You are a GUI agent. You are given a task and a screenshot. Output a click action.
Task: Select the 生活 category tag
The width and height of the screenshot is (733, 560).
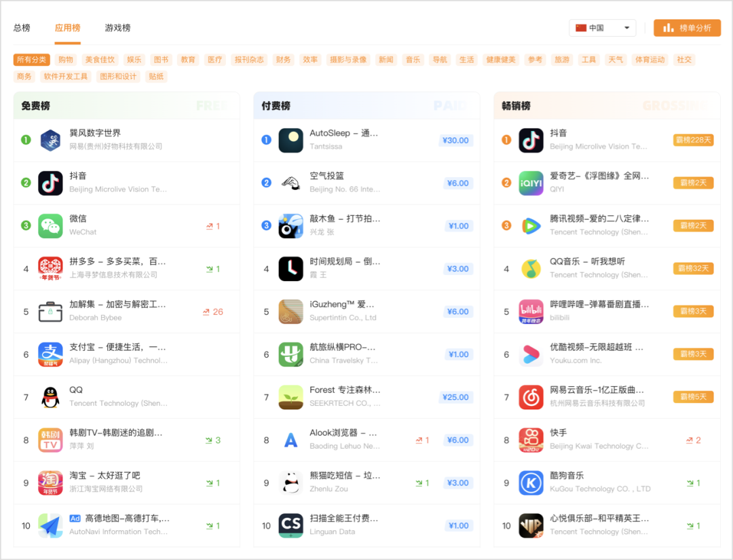(x=466, y=60)
